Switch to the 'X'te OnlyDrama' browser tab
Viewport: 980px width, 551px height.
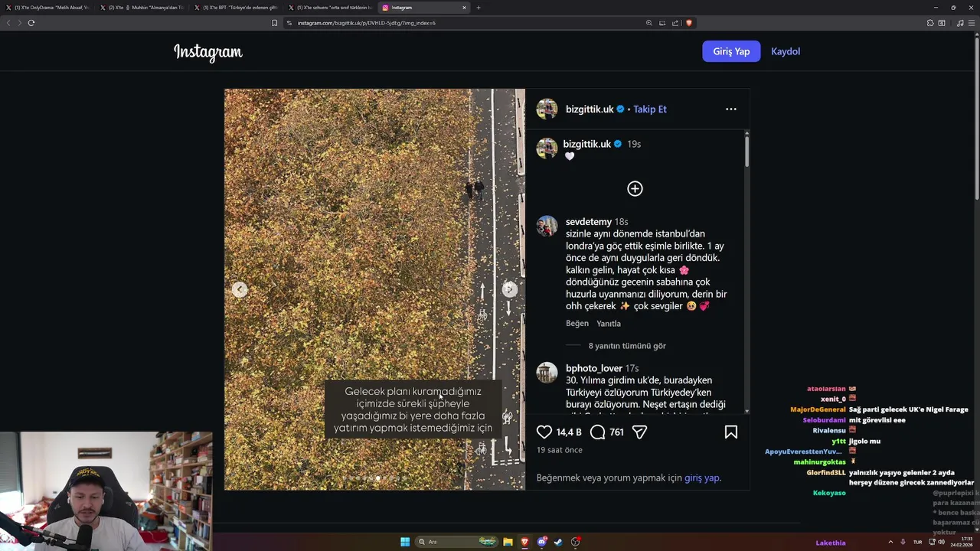tap(47, 8)
